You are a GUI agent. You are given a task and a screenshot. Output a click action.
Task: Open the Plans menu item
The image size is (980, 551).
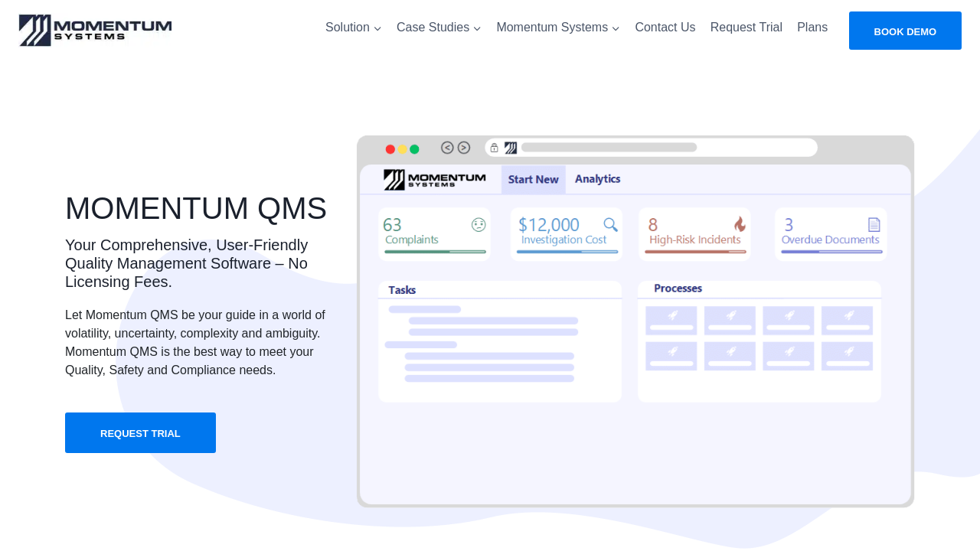point(812,28)
